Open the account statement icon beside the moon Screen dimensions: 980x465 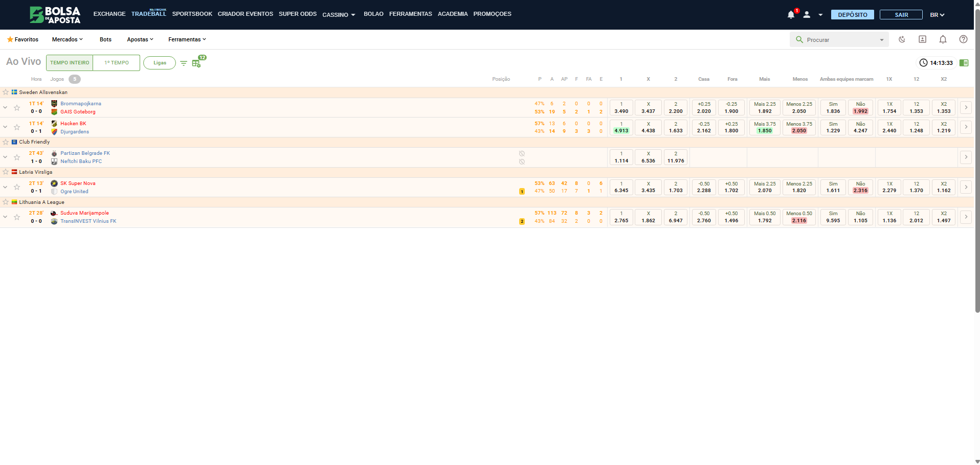pyautogui.click(x=922, y=39)
